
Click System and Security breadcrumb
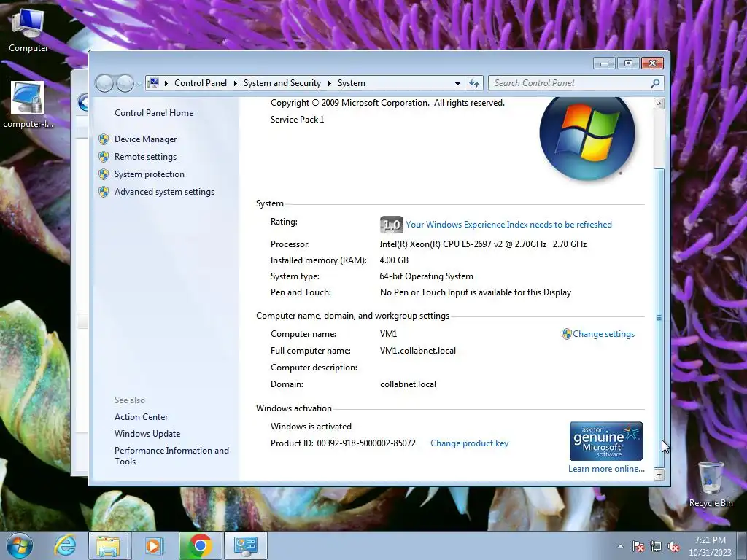coord(282,83)
